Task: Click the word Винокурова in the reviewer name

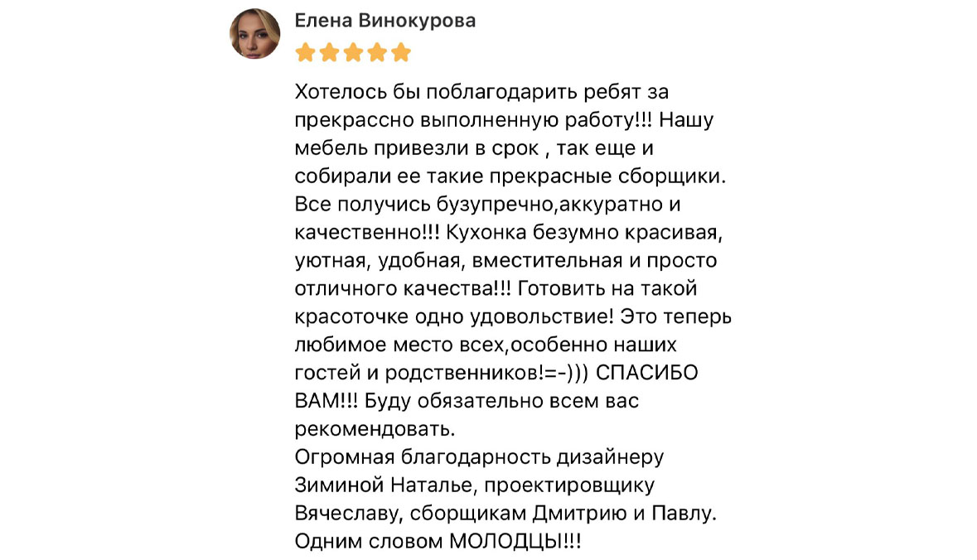Action: click(418, 21)
